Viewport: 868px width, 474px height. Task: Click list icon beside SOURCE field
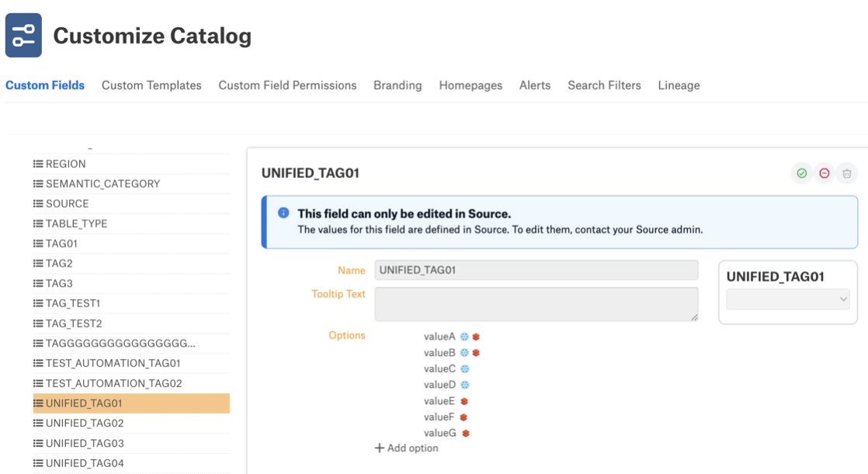click(x=38, y=204)
